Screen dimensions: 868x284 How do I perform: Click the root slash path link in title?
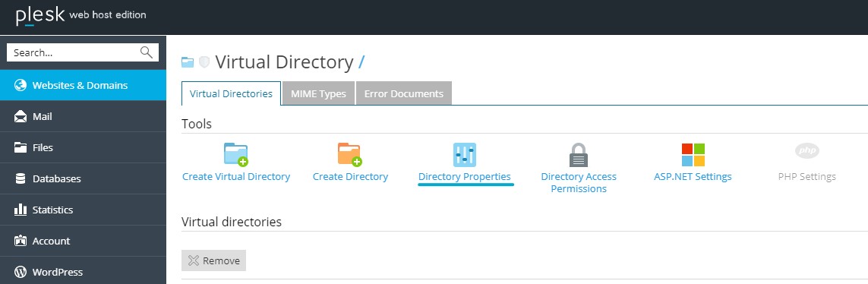(x=361, y=62)
